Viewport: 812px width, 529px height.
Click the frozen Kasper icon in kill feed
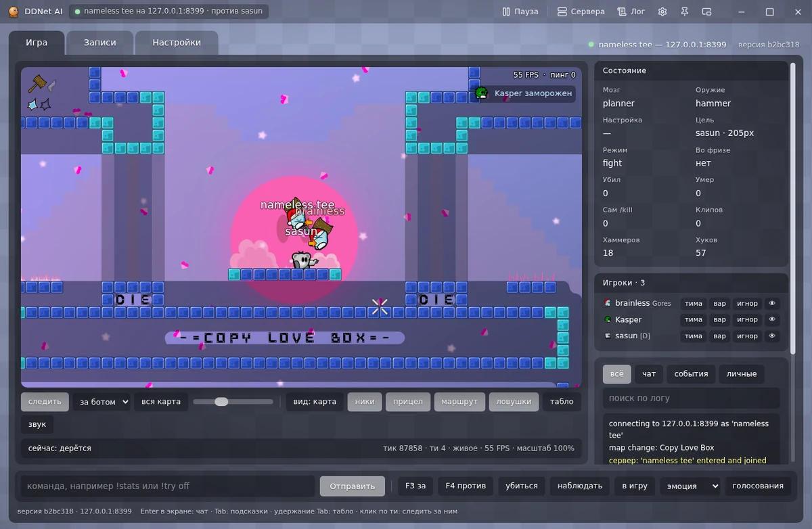tap(481, 93)
